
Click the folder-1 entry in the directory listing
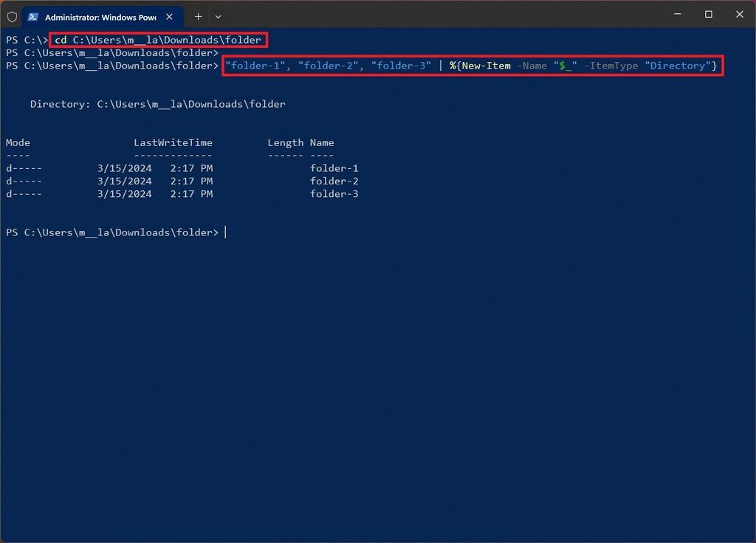pos(334,167)
